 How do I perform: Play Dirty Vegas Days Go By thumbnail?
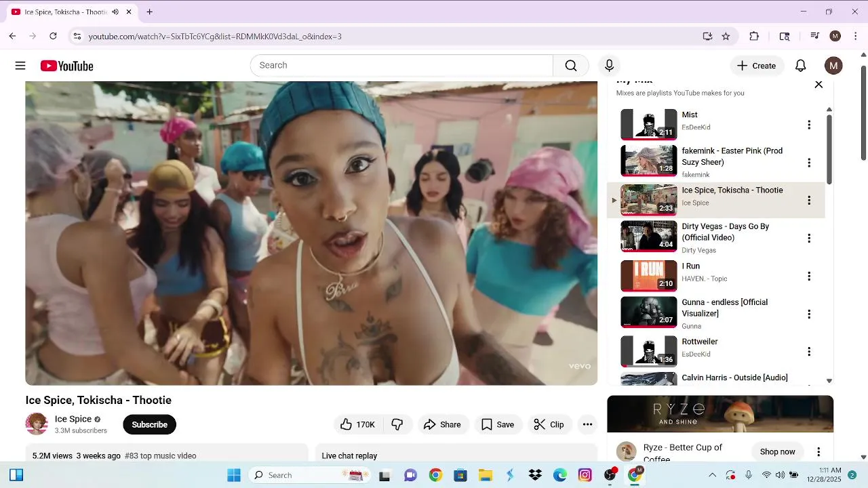point(649,237)
